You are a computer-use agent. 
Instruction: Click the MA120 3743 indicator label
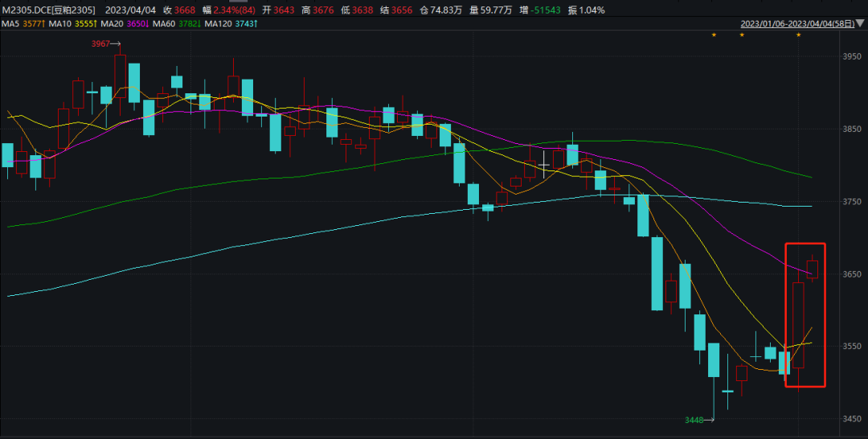pos(231,24)
